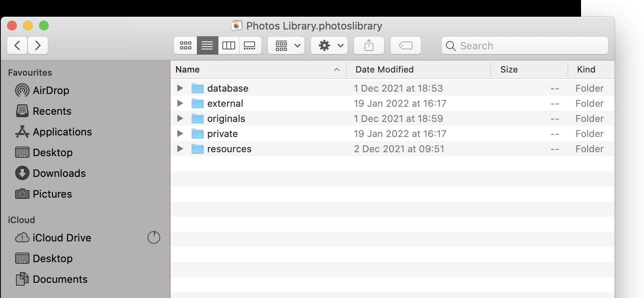Open the Action gear menu
Viewport: 644px width, 298px height.
329,45
